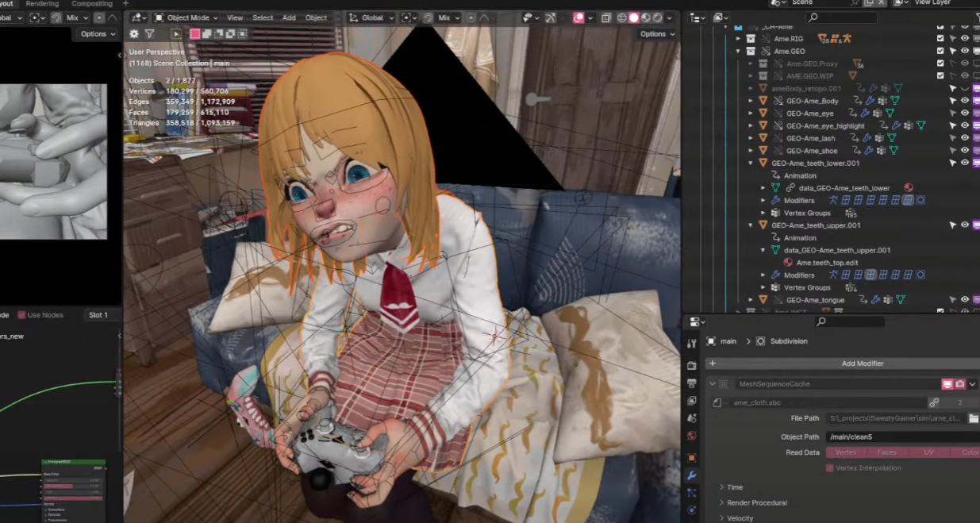Screen dimensions: 980x523
Task: Toggle Read Data Vertex button
Action: click(846, 452)
